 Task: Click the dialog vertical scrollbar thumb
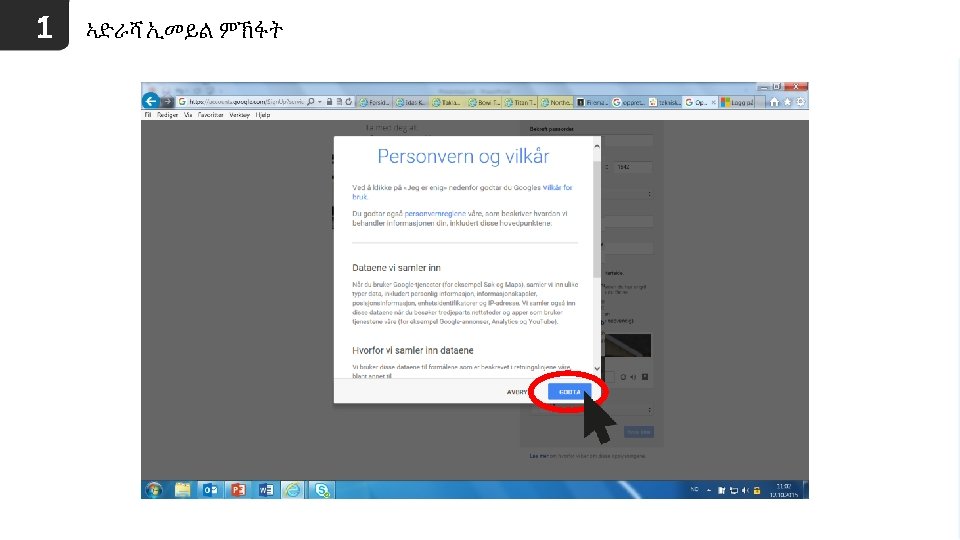(x=597, y=219)
